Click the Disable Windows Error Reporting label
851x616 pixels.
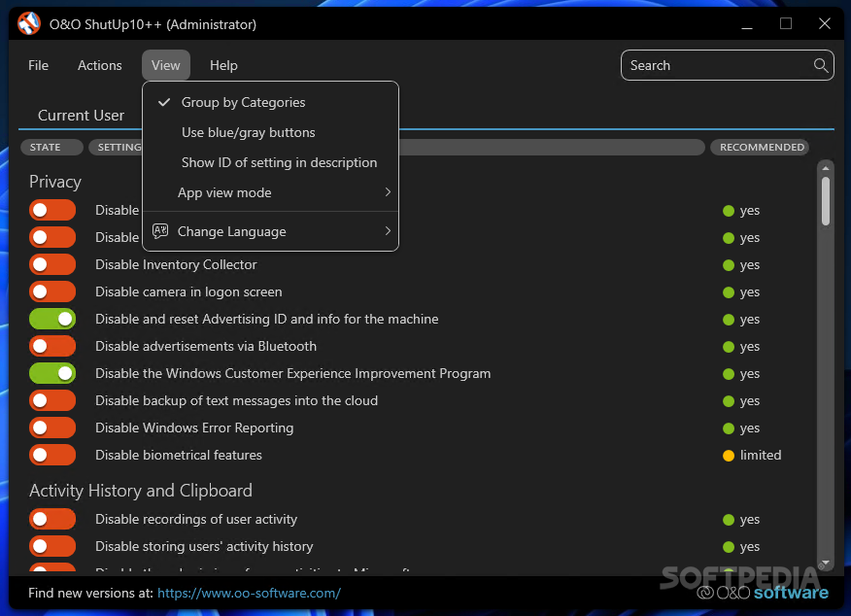click(x=194, y=428)
